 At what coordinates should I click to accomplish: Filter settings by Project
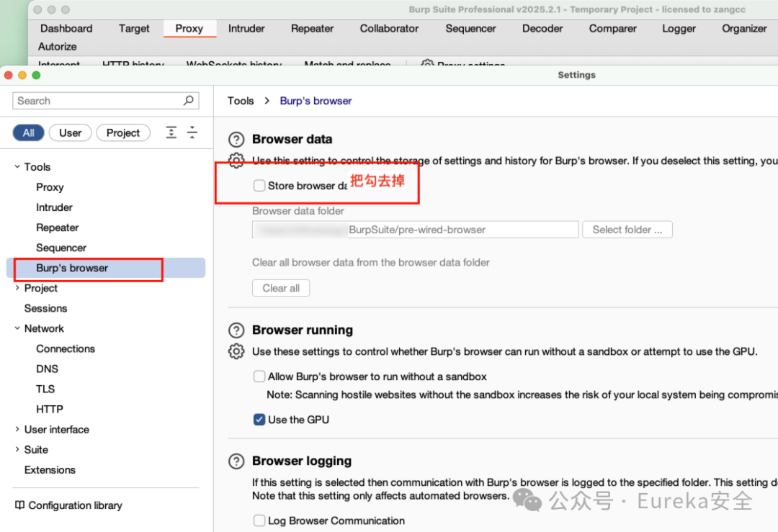click(123, 133)
